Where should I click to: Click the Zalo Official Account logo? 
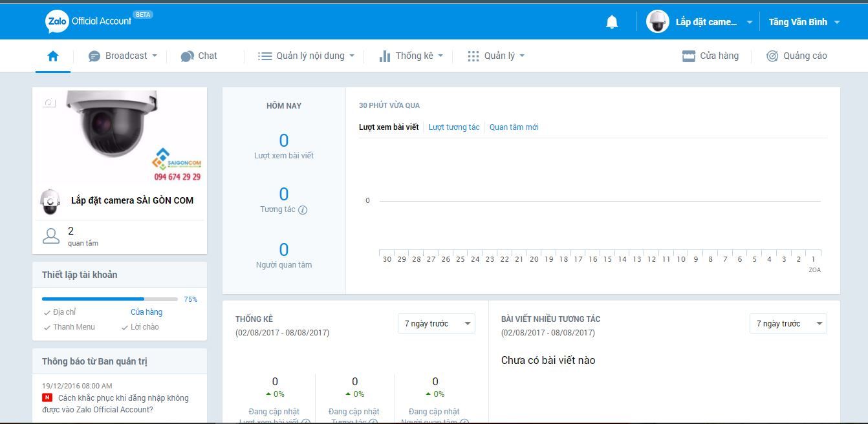point(98,21)
